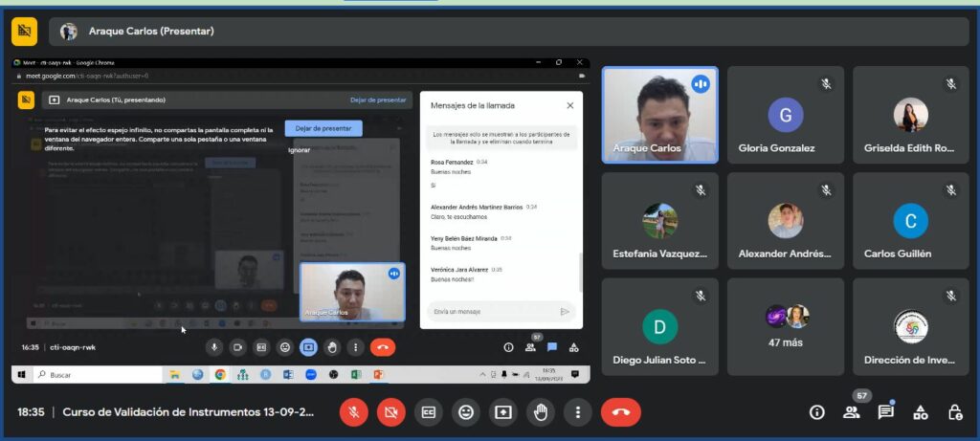The image size is (980, 441).
Task: Open Chrome from shared taskbar
Action: (220, 375)
